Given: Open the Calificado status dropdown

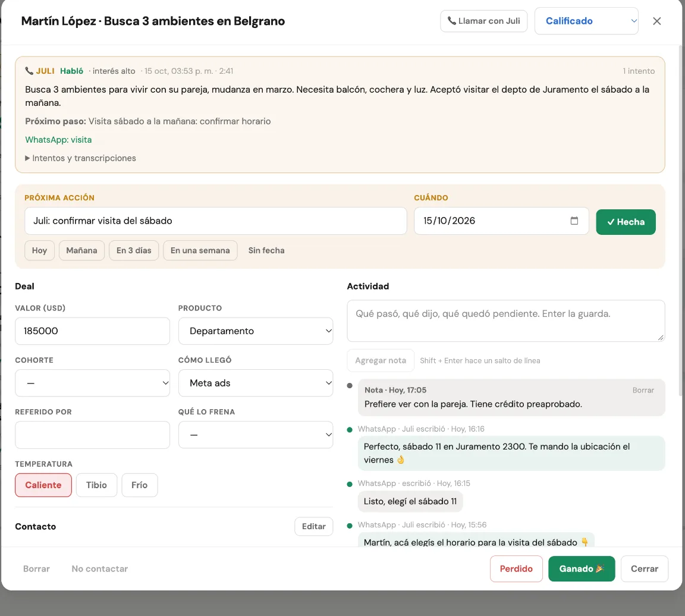Looking at the screenshot, I should coord(586,21).
